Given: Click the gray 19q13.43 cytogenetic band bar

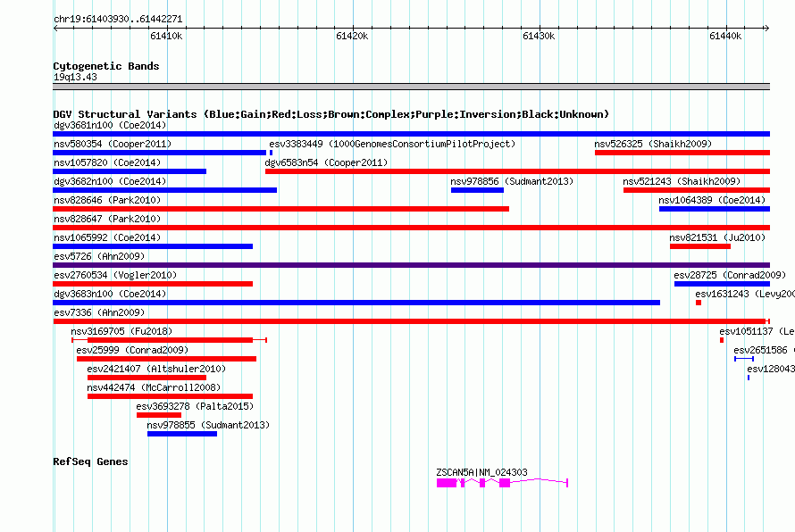Looking at the screenshot, I should click(411, 87).
